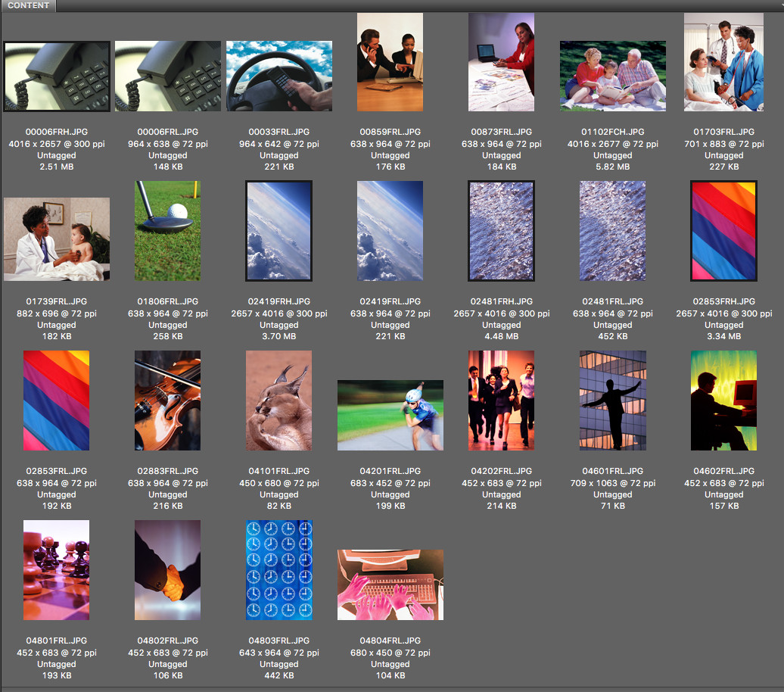Click the filename 02853FRL.JPG
This screenshot has height=692, width=784.
click(x=57, y=472)
